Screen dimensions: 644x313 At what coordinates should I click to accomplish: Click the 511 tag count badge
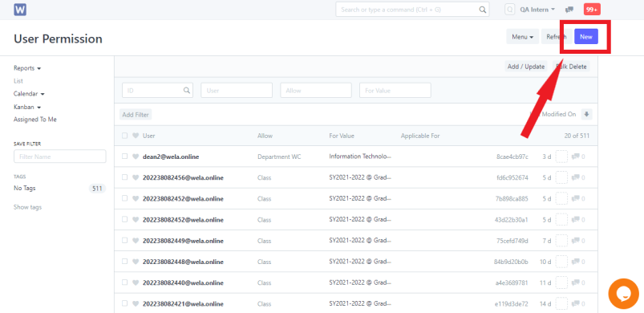[x=97, y=189]
